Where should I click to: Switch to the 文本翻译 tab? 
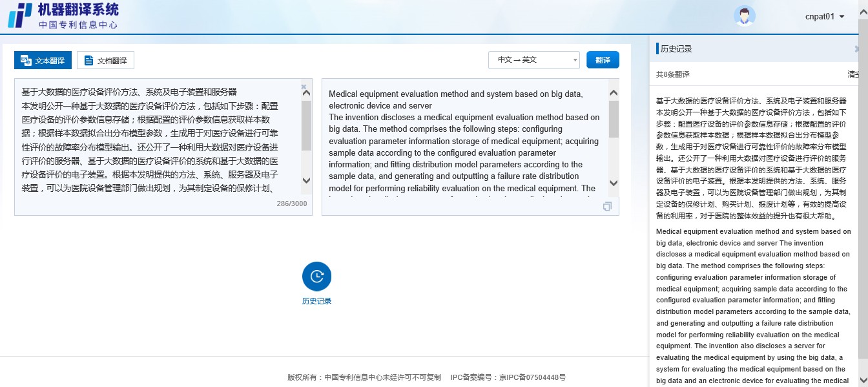pos(43,60)
